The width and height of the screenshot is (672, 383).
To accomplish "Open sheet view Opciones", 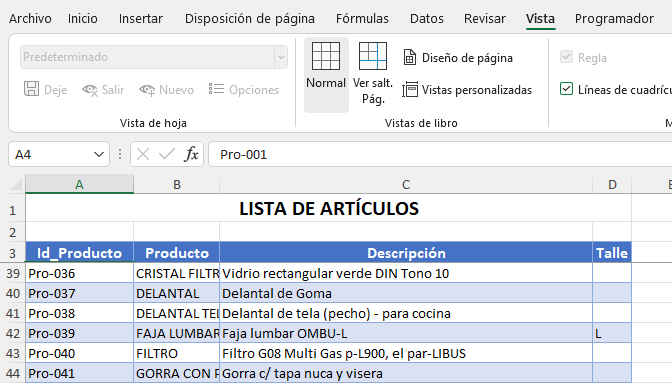I will [243, 90].
